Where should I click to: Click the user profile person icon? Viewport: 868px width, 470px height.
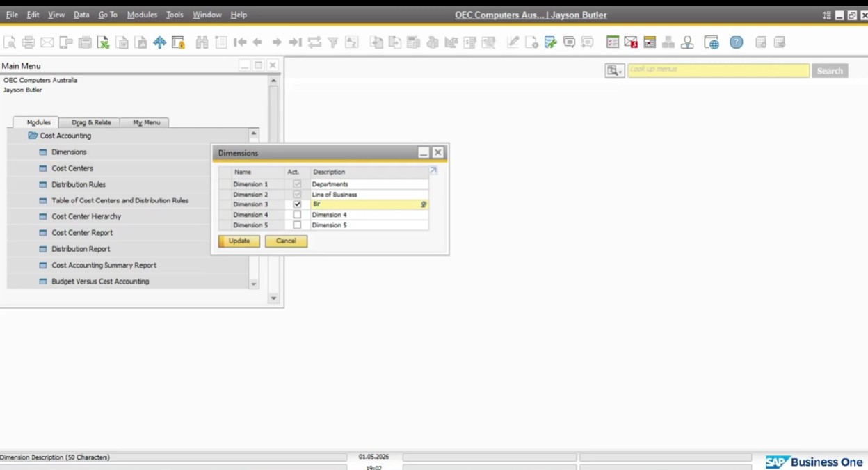[687, 42]
